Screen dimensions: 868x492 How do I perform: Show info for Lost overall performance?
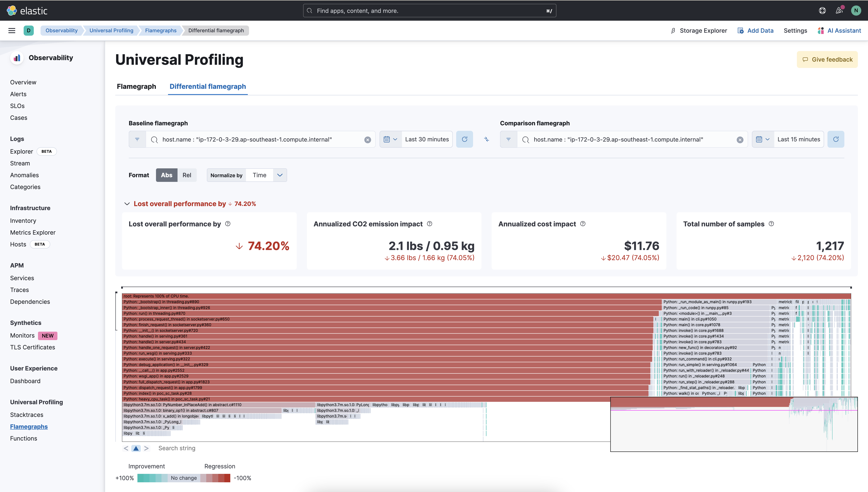pos(228,224)
